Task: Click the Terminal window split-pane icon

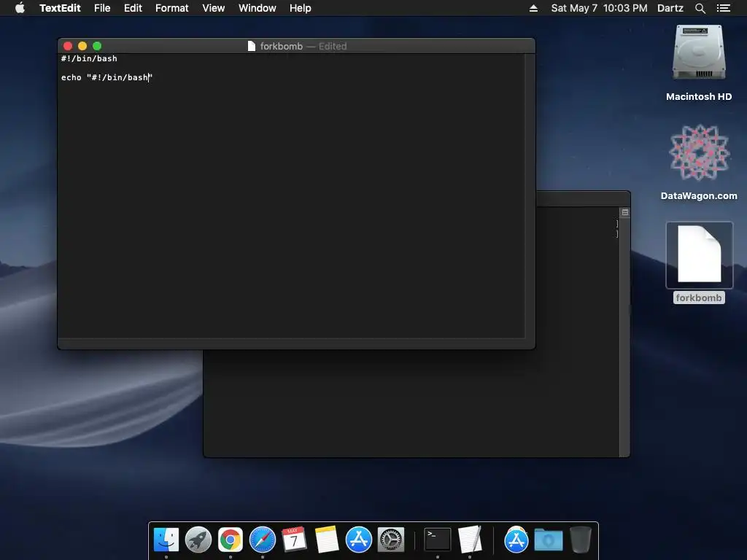Action: pyautogui.click(x=625, y=212)
